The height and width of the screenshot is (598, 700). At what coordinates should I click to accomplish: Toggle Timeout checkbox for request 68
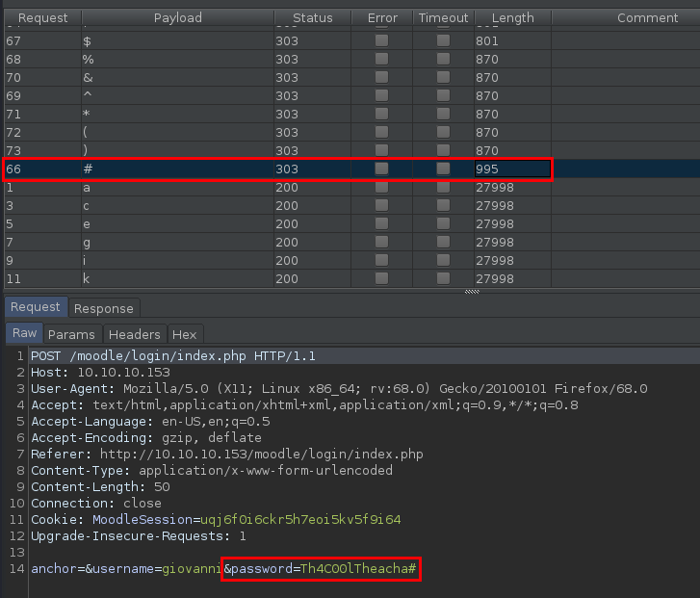point(443,60)
